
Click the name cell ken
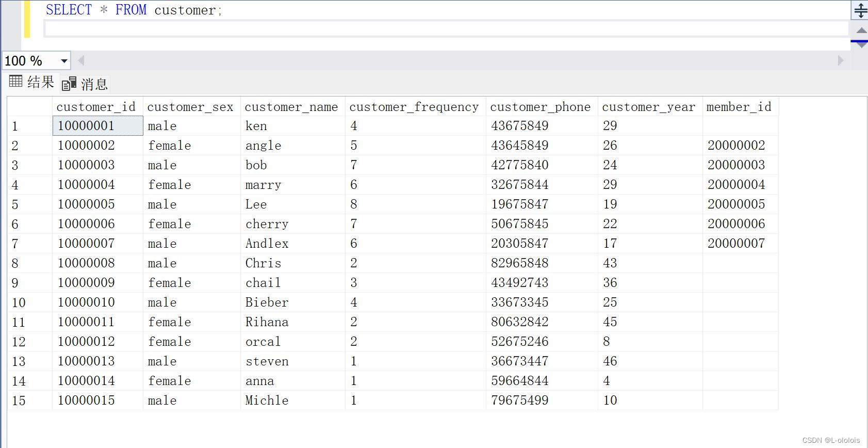(292, 126)
